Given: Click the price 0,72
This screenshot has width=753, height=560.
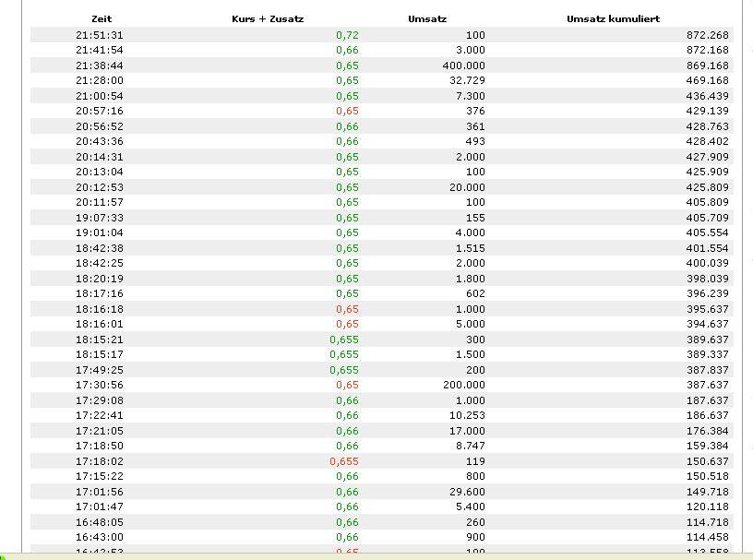Looking at the screenshot, I should 347,35.
